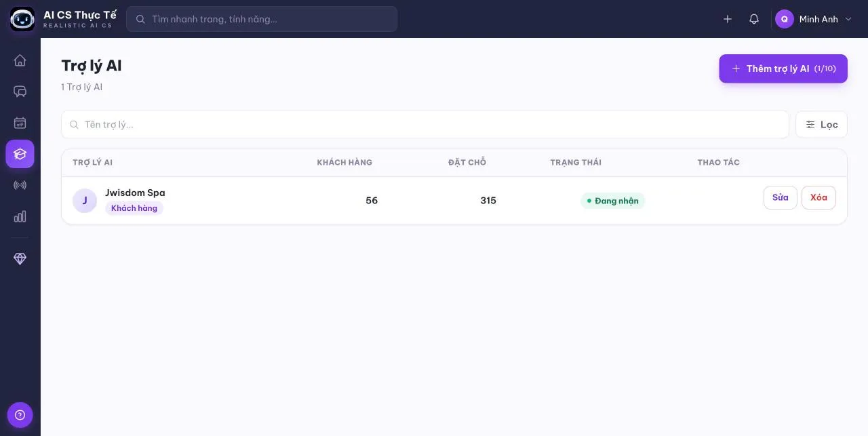Click the help question mark button
This screenshot has width=868, height=436.
[x=20, y=415]
